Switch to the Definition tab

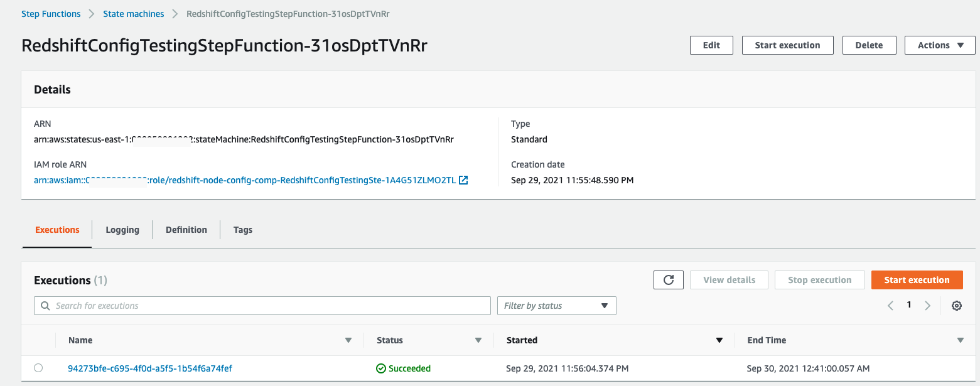tap(186, 229)
